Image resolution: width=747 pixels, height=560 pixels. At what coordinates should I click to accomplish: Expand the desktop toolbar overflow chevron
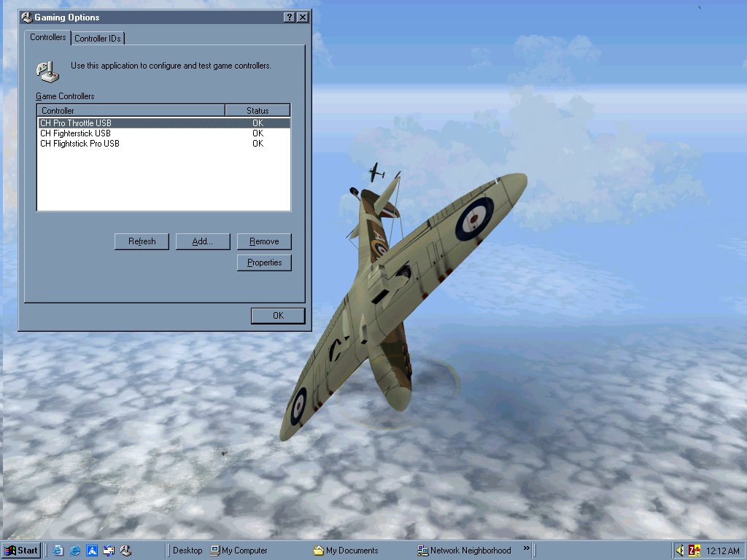point(526,548)
